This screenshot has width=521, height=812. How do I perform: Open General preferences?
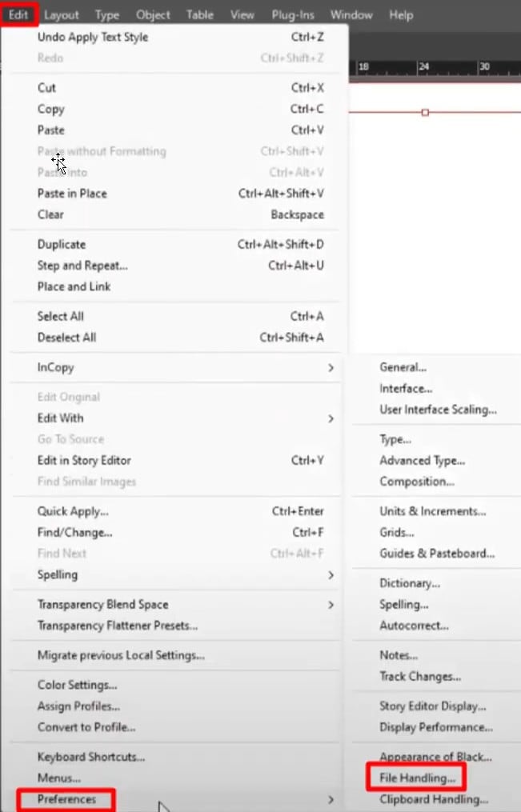point(403,366)
